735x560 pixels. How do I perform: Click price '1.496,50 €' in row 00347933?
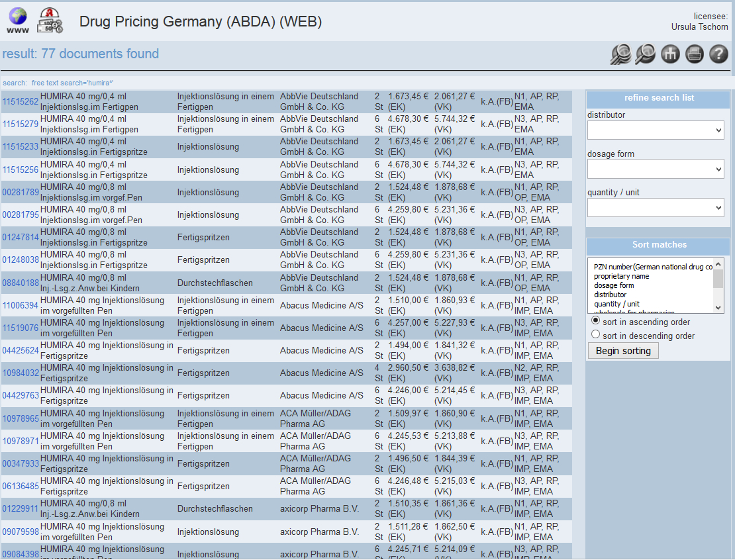pos(408,458)
